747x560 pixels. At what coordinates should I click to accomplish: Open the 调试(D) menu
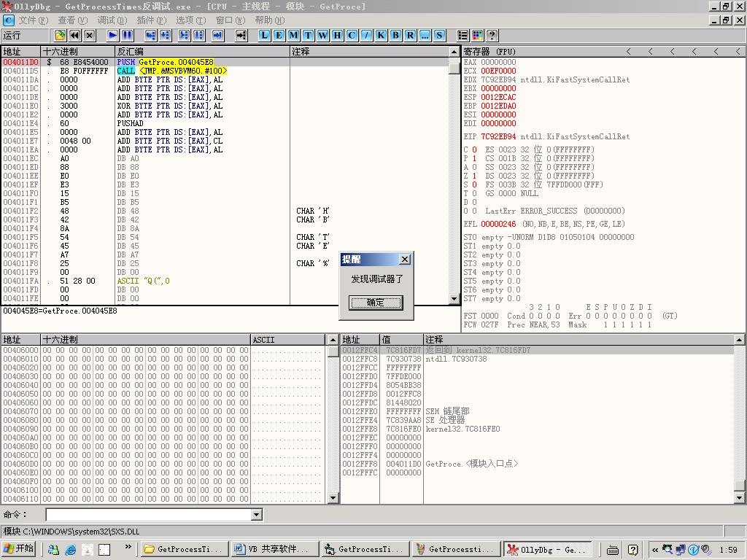(x=112, y=20)
